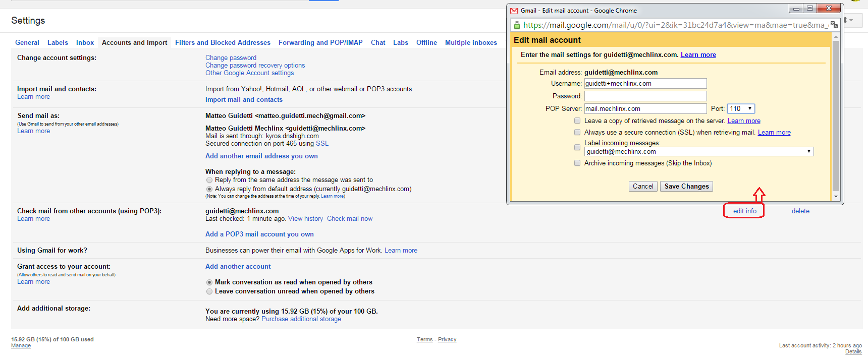Check Always use secure connection SSL
The height and width of the screenshot is (361, 868).
pos(577,132)
